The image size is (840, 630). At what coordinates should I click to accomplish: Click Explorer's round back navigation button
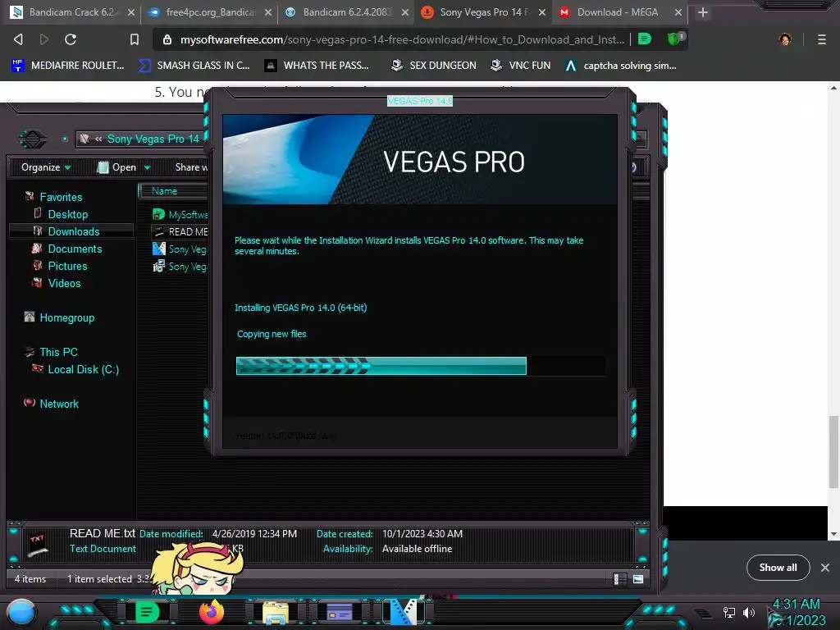33,139
